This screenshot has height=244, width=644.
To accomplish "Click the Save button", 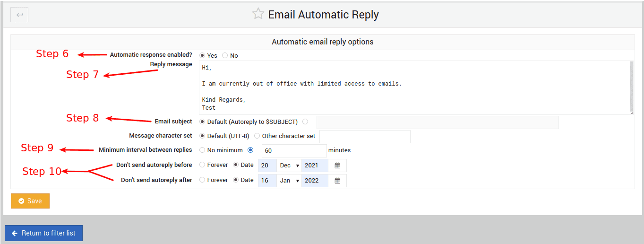I will tap(30, 201).
